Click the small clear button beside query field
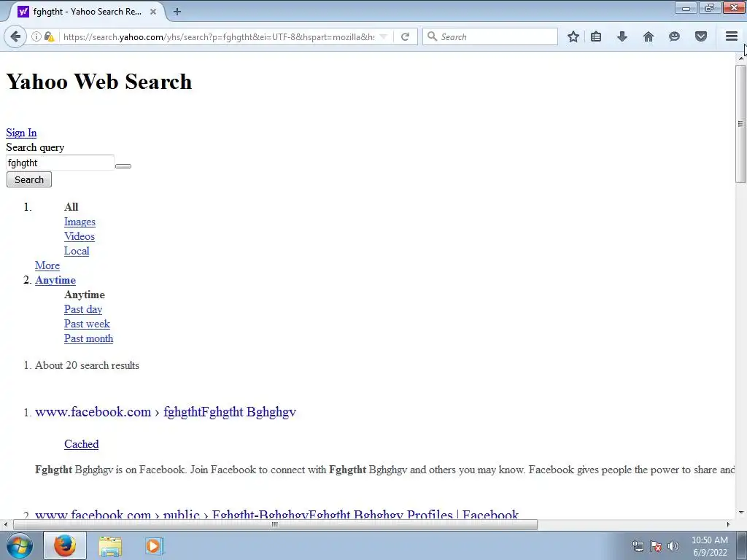Image resolution: width=747 pixels, height=560 pixels. (x=123, y=166)
